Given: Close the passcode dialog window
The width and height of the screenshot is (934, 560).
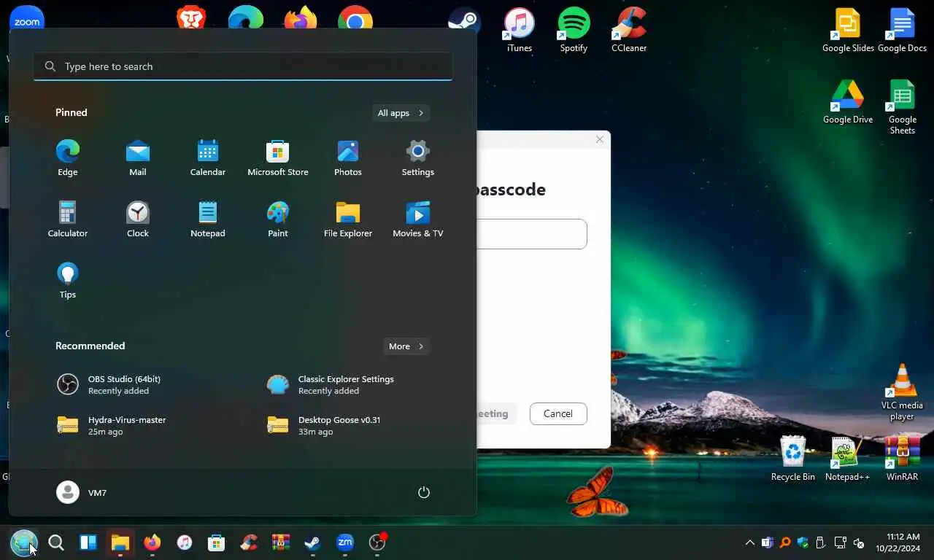Looking at the screenshot, I should [600, 139].
